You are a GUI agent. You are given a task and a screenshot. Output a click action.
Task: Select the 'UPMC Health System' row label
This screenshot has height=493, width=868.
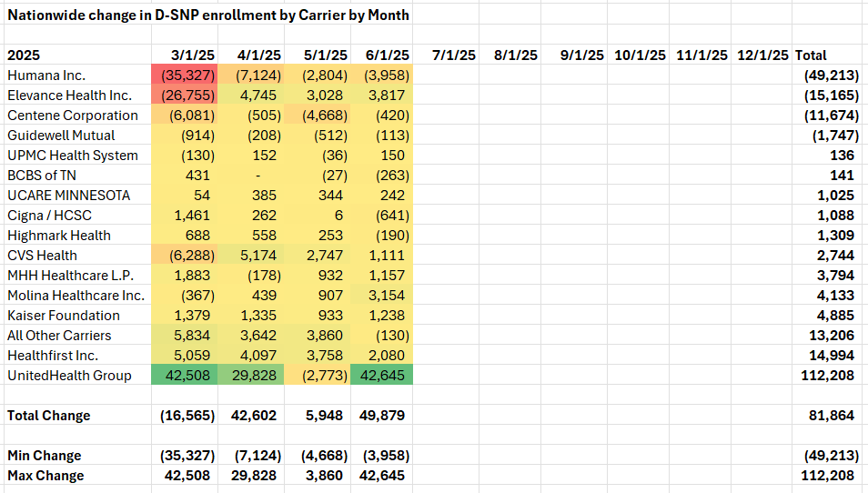point(78,155)
